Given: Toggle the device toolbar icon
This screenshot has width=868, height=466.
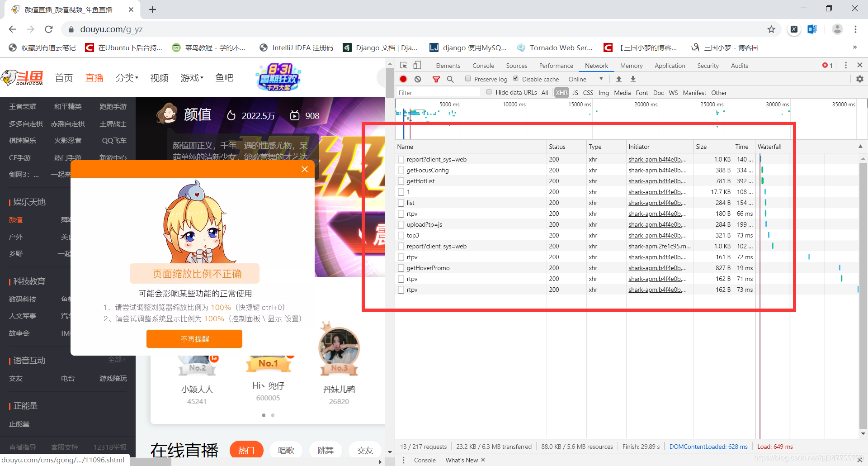Looking at the screenshot, I should 417,65.
